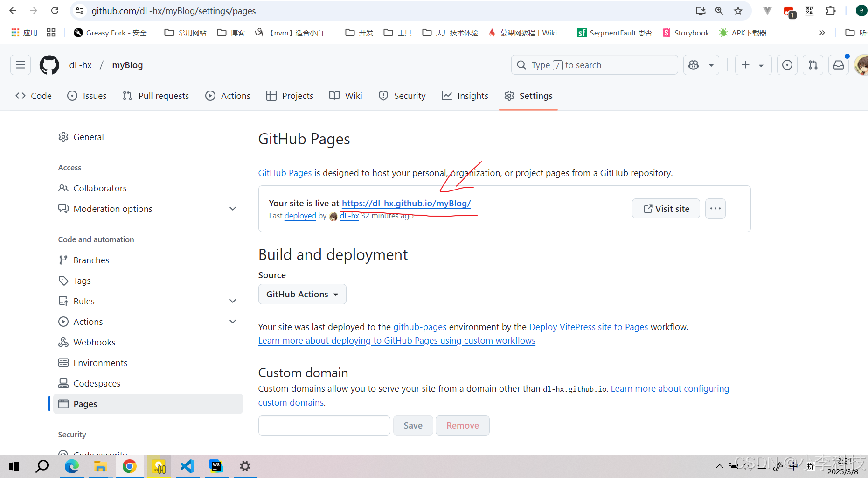Expand the sidebar Actions settings chevron
Image resolution: width=868 pixels, height=478 pixels.
coord(233,322)
